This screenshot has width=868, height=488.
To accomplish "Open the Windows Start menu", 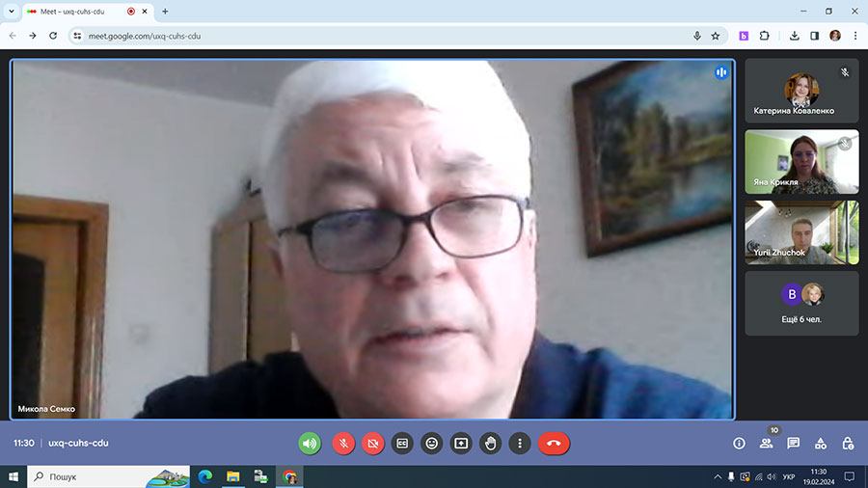I will [14, 476].
